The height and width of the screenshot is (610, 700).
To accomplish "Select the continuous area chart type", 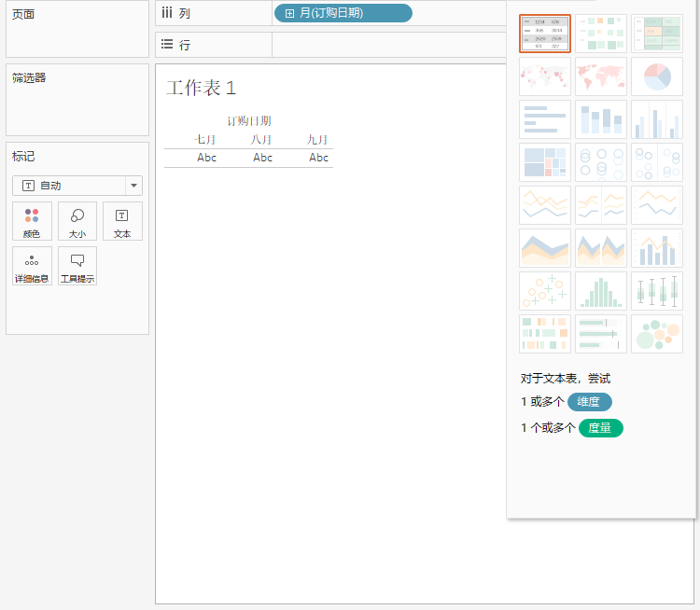I will 545,248.
